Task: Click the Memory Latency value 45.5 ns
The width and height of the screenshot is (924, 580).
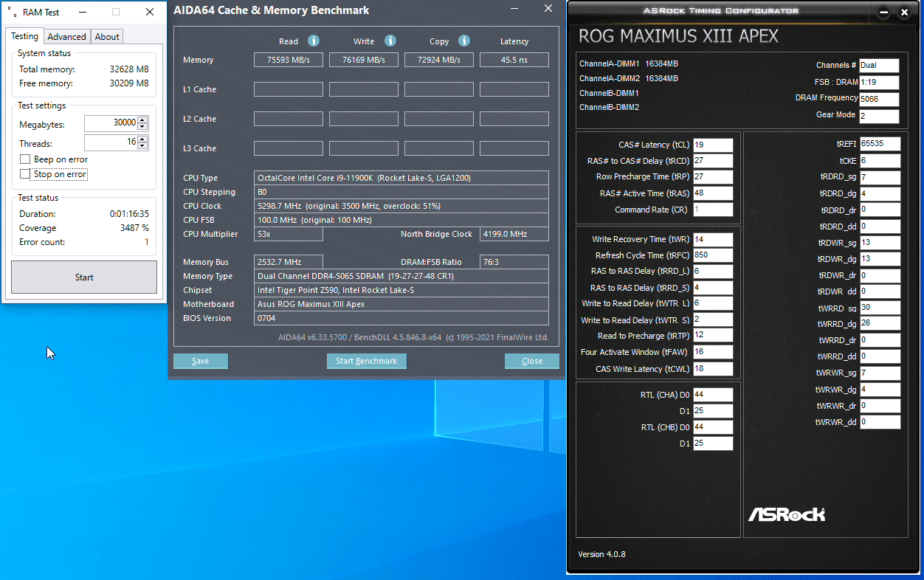Action: [x=514, y=60]
